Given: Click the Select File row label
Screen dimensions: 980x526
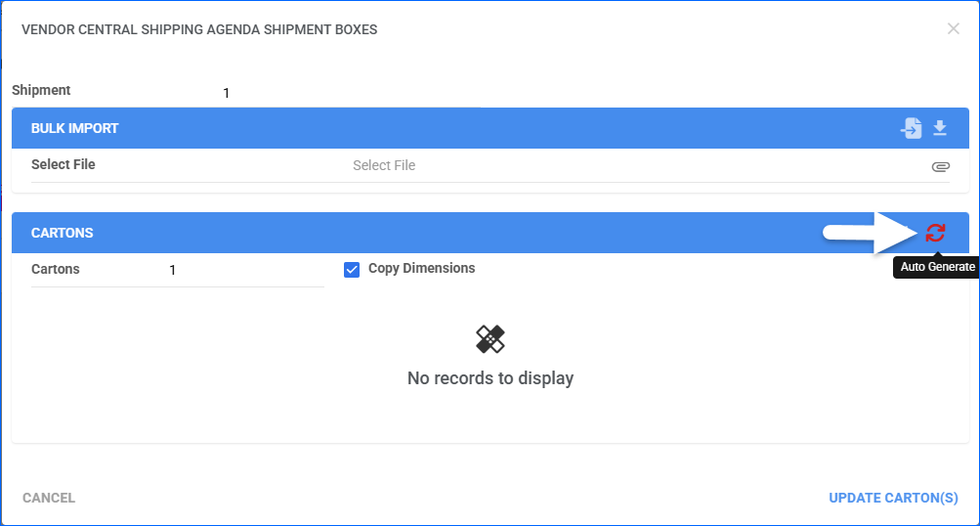Looking at the screenshot, I should [x=64, y=164].
